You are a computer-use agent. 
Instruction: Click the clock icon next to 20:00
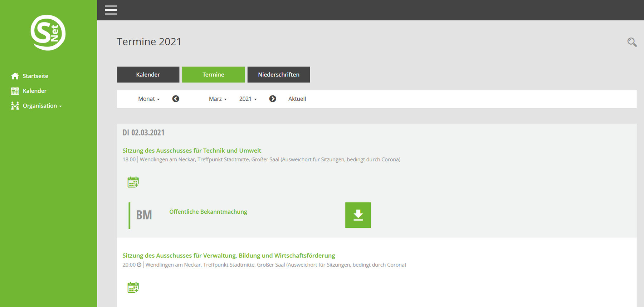pyautogui.click(x=139, y=265)
